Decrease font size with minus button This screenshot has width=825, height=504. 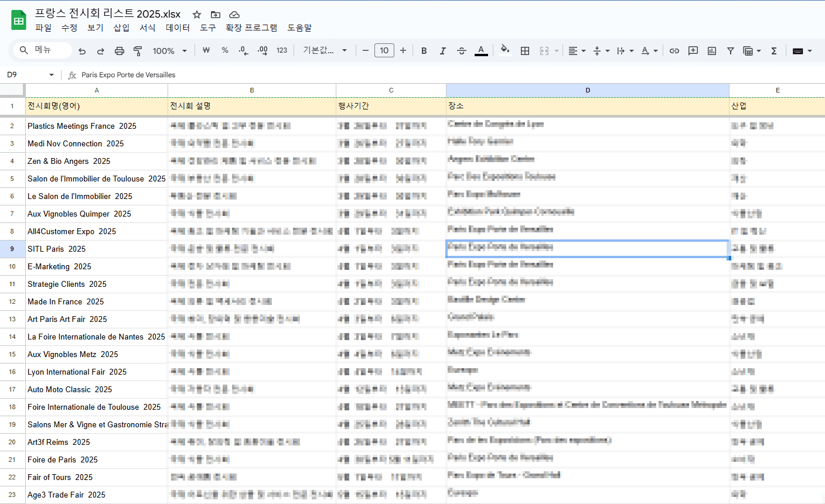pos(366,51)
